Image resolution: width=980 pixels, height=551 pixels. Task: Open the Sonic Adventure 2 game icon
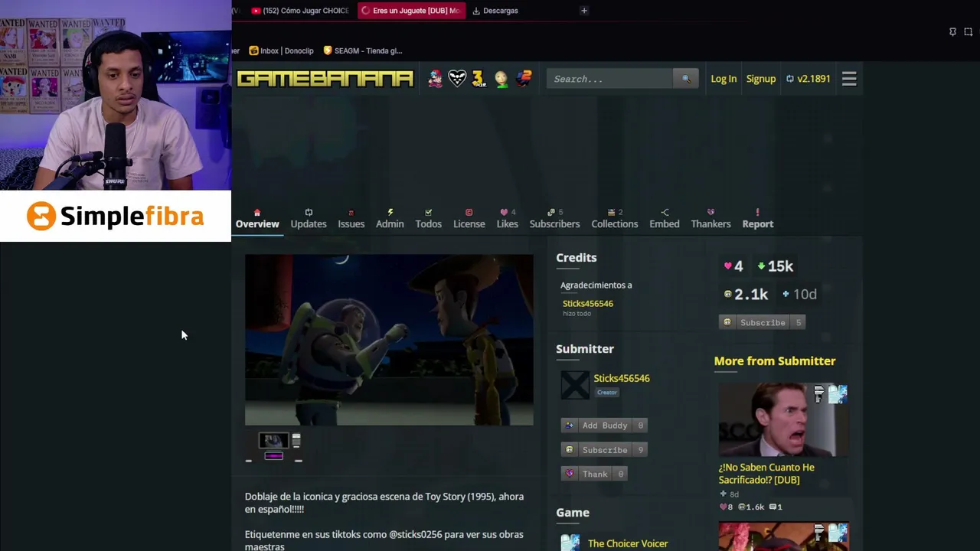pos(524,79)
